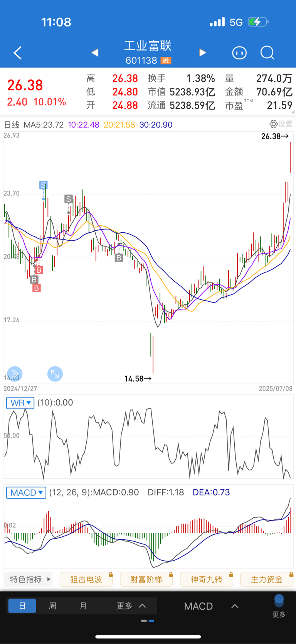Screen dimensions: 296x644
Task: Open MACD indicator dropdown in subchart
Action: [x=26, y=493]
